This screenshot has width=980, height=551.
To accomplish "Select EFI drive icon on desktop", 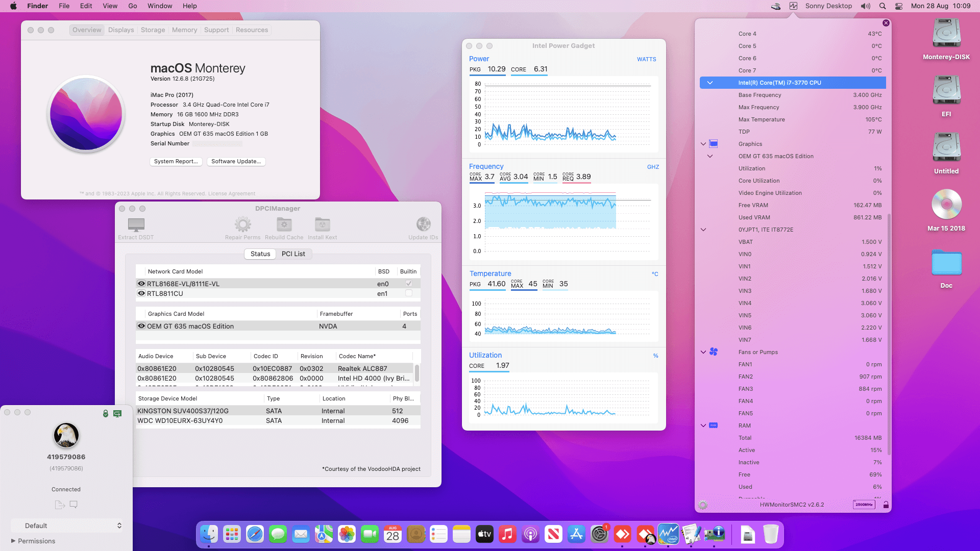I will coord(946,91).
